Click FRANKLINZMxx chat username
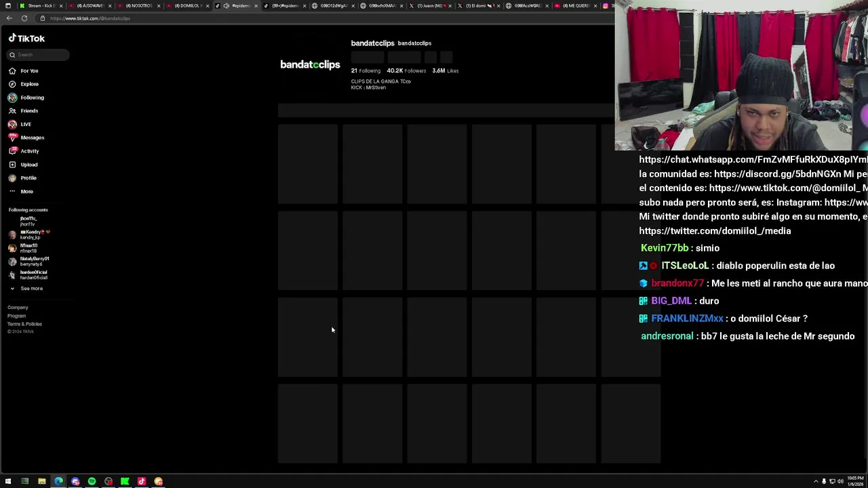 (x=687, y=319)
